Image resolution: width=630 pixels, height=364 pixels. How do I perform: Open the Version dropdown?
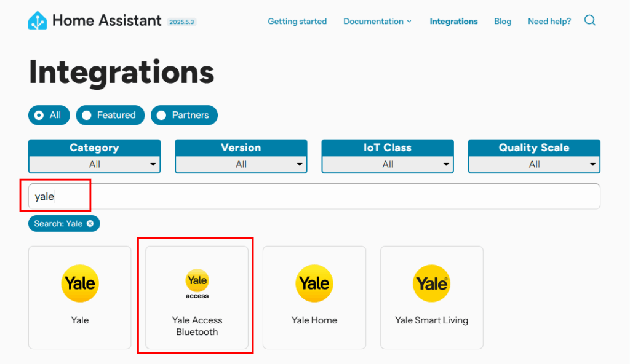click(241, 164)
